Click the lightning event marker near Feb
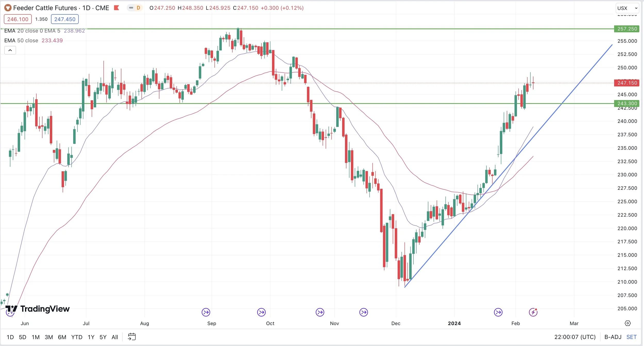 pos(533,312)
